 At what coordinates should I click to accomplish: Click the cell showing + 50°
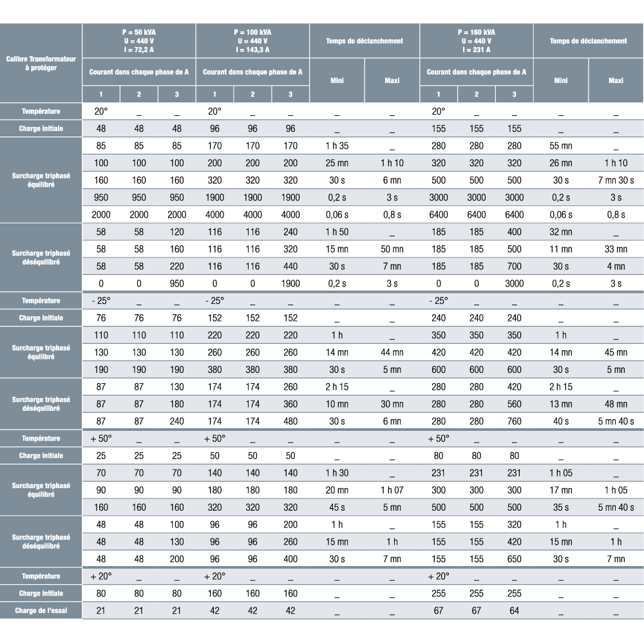[x=101, y=438]
